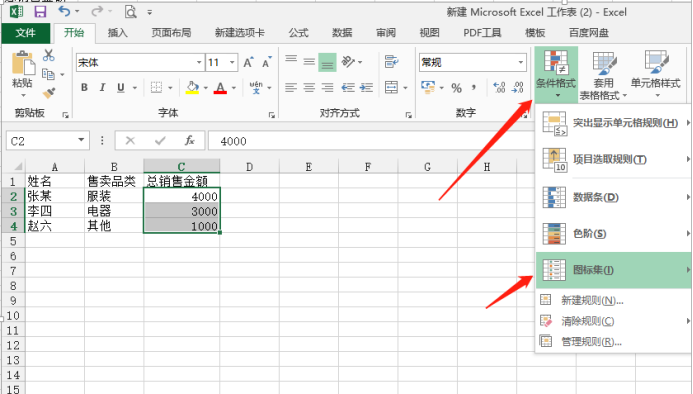Apply comma style number format
693x394 pixels.
[x=474, y=87]
